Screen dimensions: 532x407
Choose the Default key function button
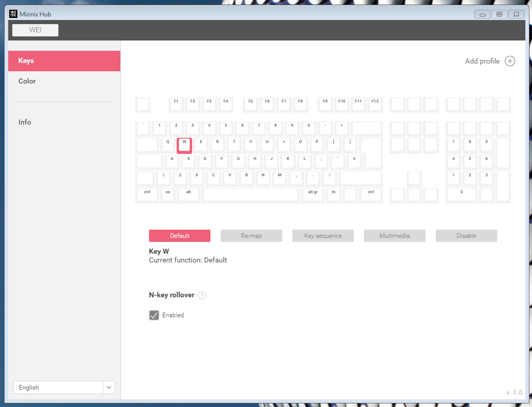click(x=180, y=236)
